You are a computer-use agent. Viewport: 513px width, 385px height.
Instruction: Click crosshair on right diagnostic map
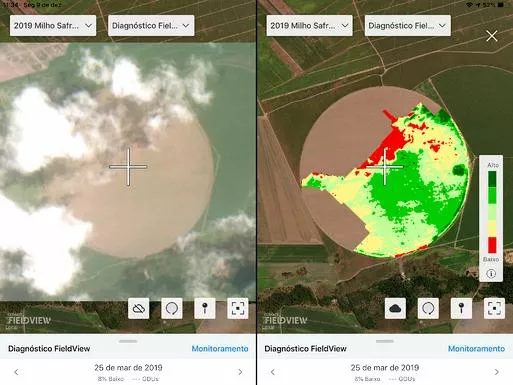click(385, 166)
